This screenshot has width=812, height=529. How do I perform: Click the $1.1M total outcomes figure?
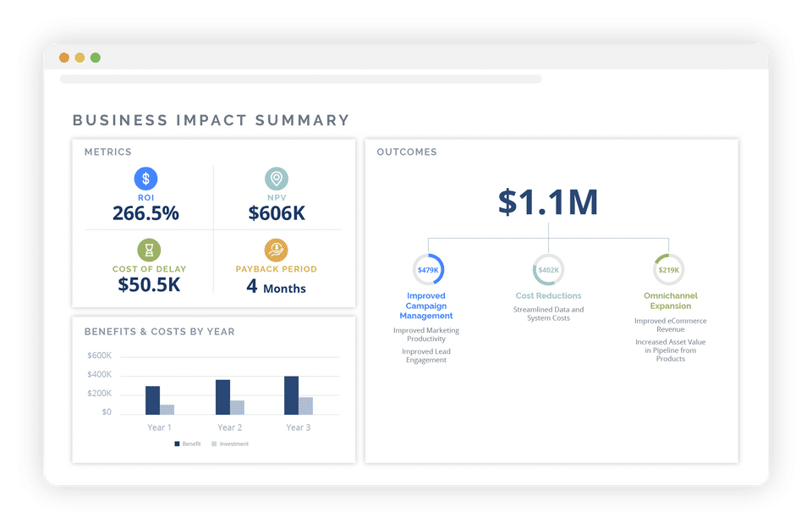click(548, 202)
